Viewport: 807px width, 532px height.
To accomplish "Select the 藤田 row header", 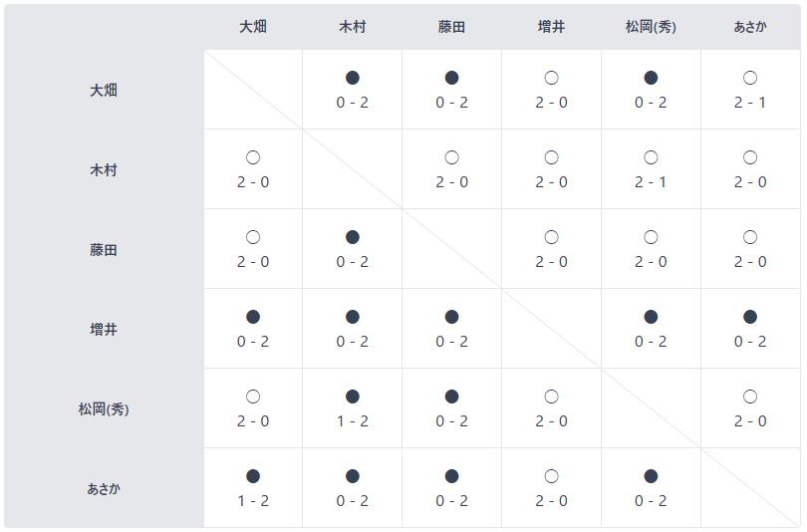I will pyautogui.click(x=104, y=250).
